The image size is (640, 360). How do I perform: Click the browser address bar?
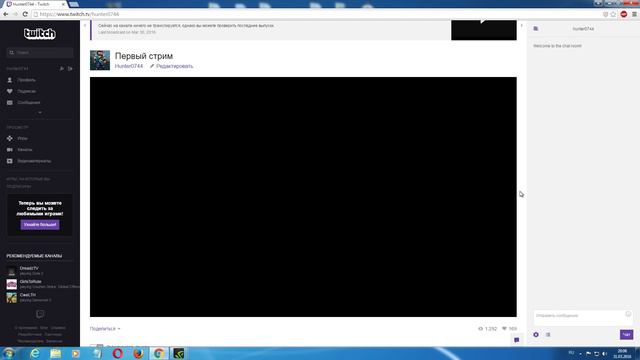coord(318,14)
